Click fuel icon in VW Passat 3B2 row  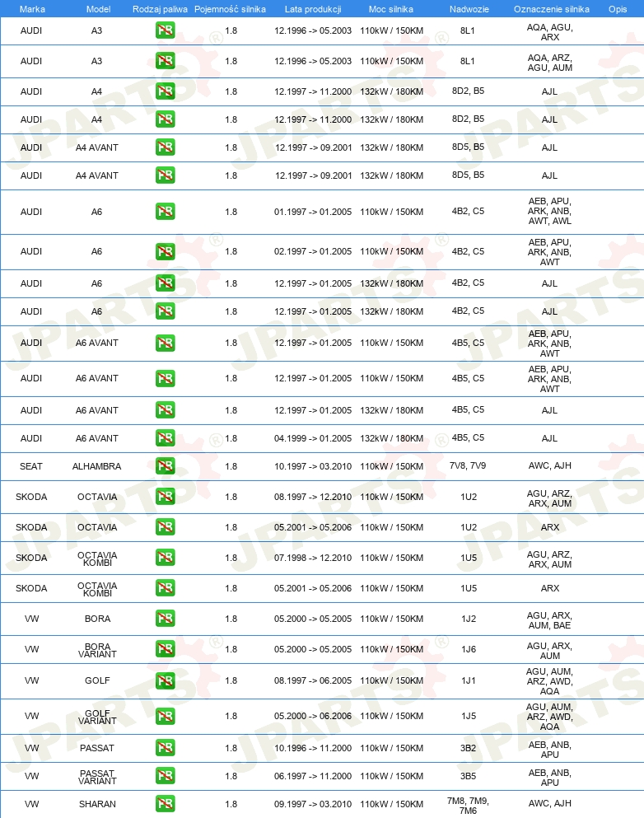click(166, 748)
